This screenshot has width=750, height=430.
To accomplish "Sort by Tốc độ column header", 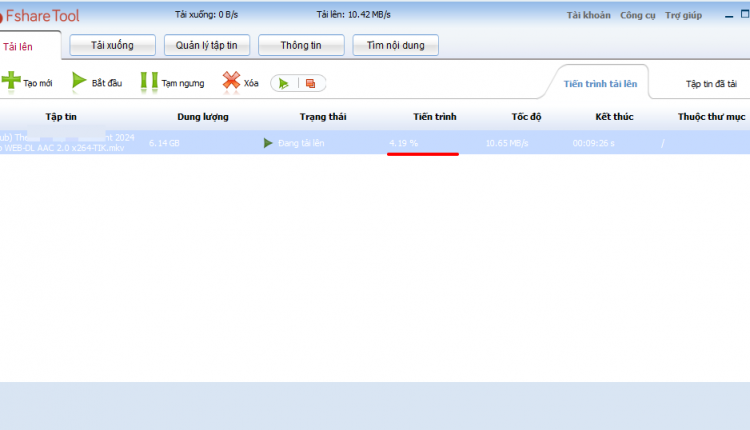I will point(526,117).
